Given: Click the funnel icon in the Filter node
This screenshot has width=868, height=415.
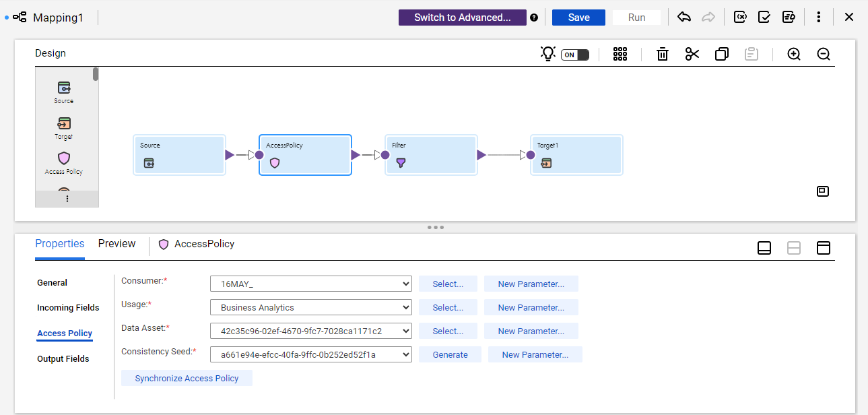Looking at the screenshot, I should (x=401, y=163).
